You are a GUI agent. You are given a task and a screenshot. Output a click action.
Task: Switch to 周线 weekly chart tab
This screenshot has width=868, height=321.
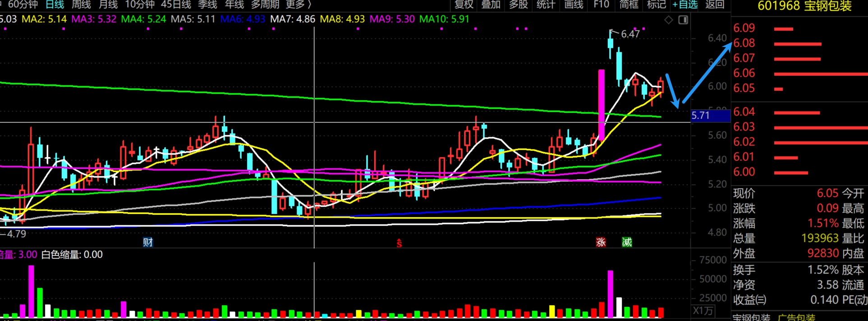pos(81,5)
